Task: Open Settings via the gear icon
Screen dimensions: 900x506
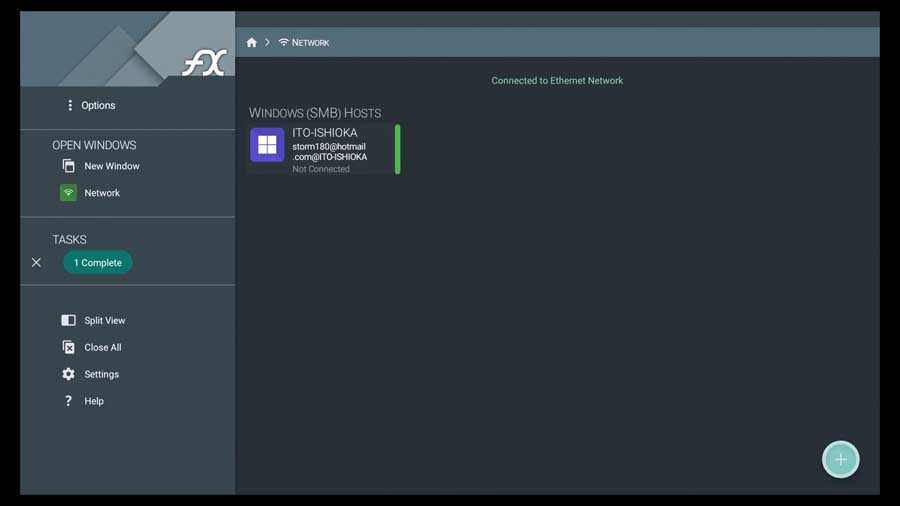Action: pos(68,374)
